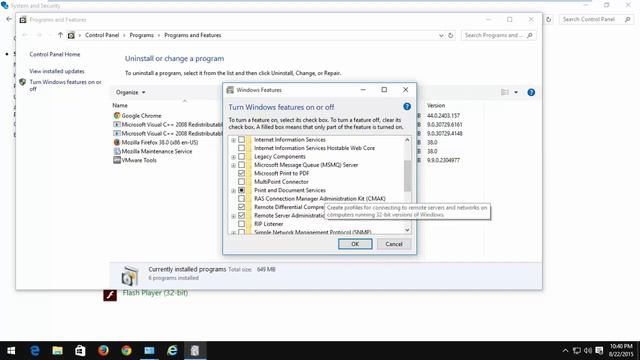Click scroll up arrow in features list
The width and height of the screenshot is (640, 360).
click(407, 140)
